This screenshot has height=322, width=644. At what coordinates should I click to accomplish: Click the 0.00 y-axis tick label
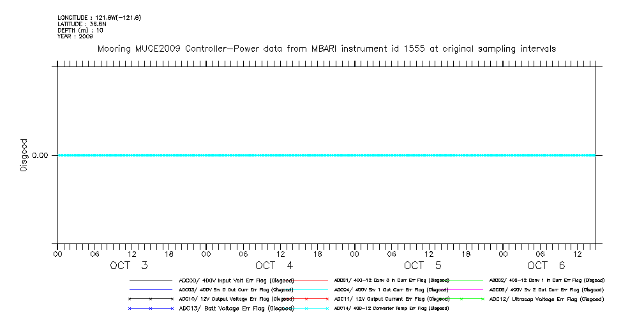tap(39, 155)
